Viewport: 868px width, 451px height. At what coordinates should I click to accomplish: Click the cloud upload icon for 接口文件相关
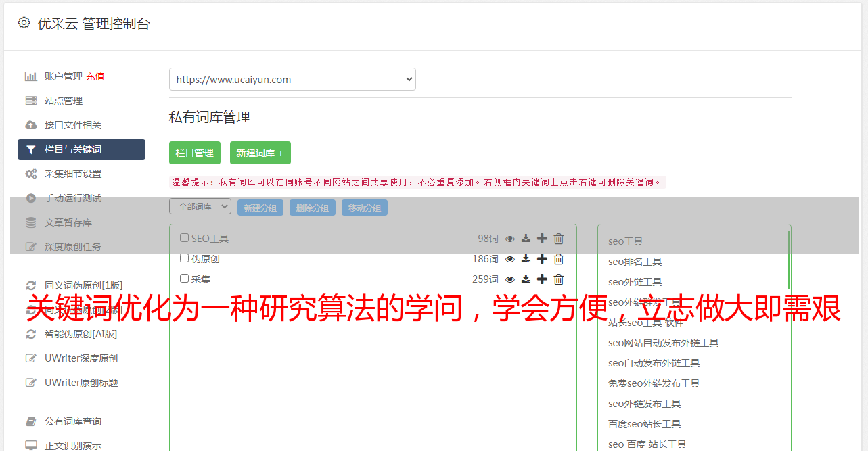31,125
